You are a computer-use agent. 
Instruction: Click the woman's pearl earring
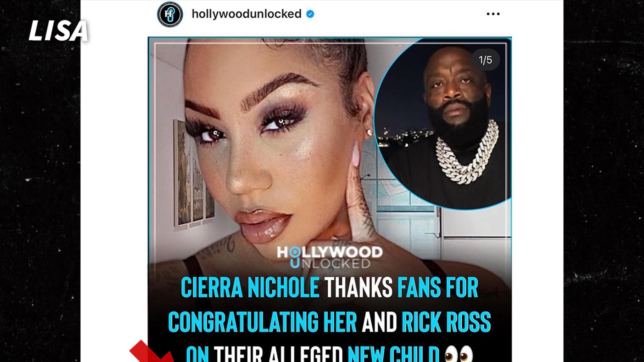pos(369,133)
